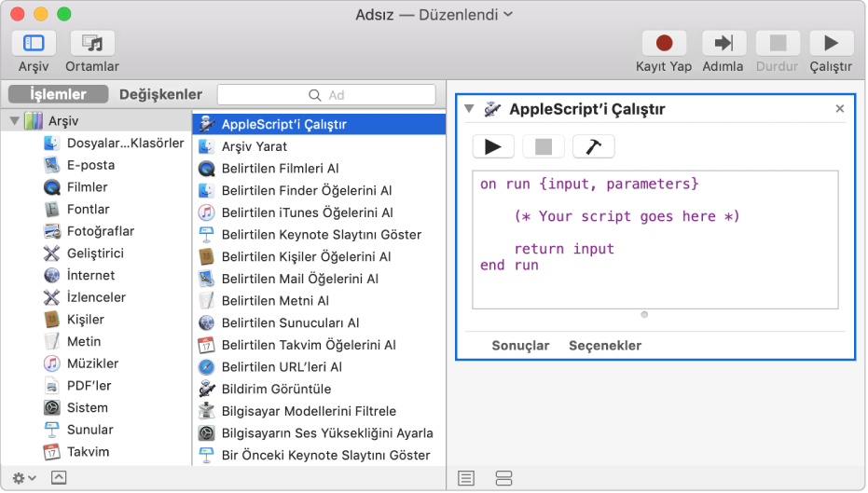Show the workflow variables view icon
This screenshot has width=868, height=493.
(x=503, y=477)
